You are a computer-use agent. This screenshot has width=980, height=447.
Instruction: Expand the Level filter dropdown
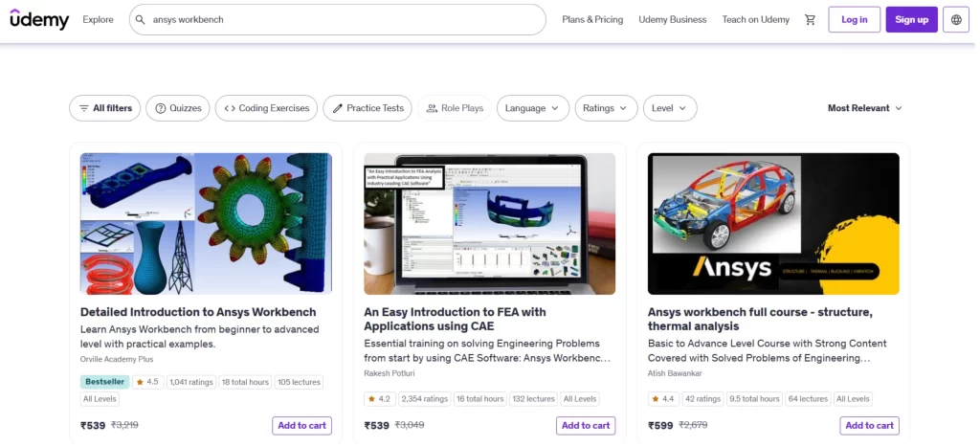pyautogui.click(x=670, y=108)
